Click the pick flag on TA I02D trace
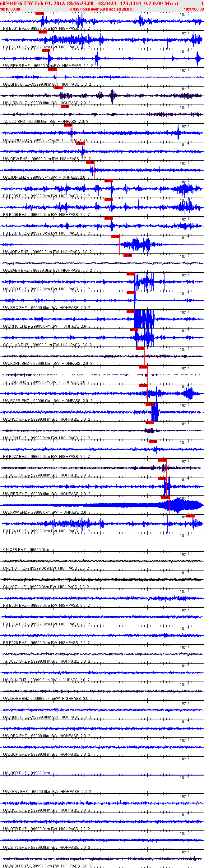The height and width of the screenshot is (868, 204). [x=65, y=106]
